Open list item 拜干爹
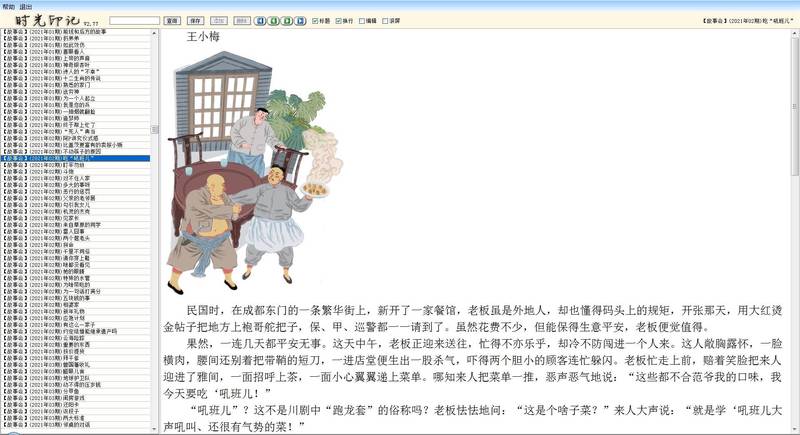 tap(76, 357)
